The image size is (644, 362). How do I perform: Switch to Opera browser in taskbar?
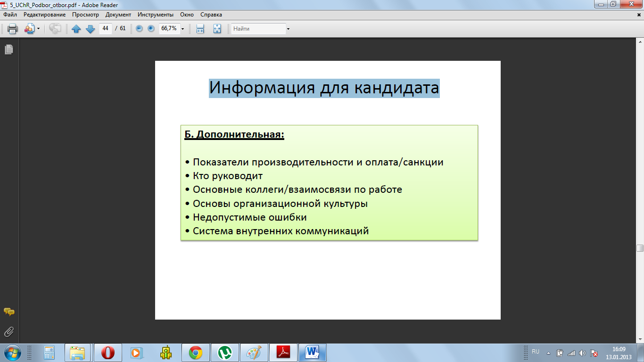tap(108, 353)
